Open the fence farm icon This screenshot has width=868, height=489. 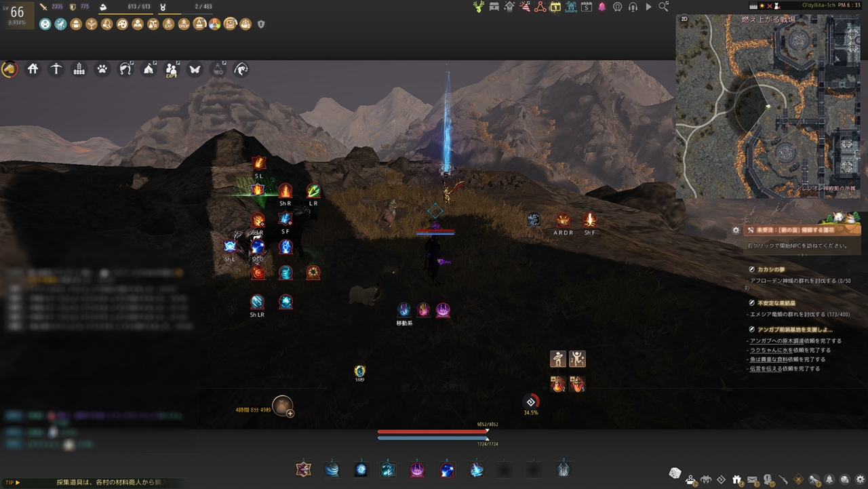(x=79, y=69)
